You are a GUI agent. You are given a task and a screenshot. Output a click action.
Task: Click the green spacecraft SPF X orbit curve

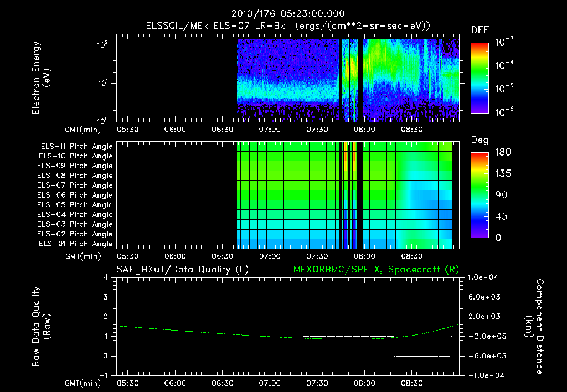(288, 337)
